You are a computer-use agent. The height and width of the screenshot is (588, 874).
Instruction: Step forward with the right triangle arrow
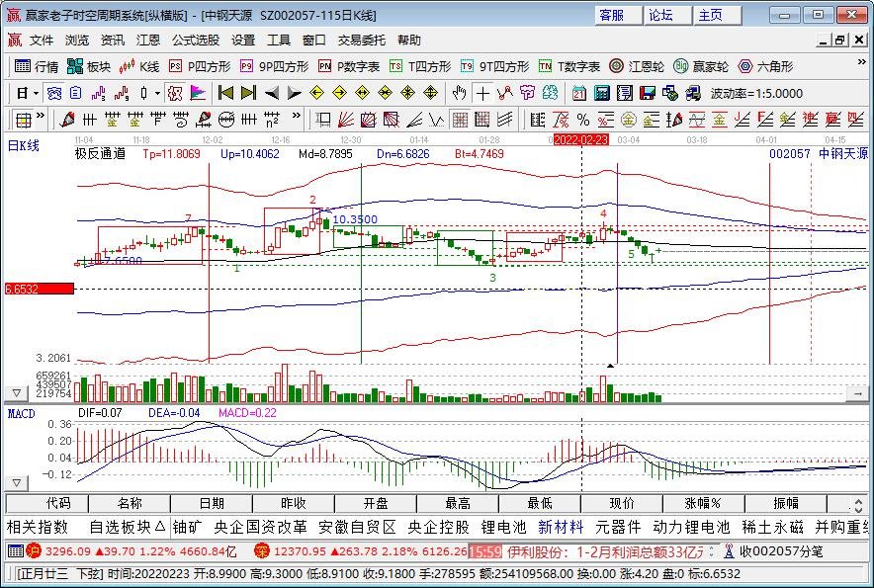tap(294, 93)
